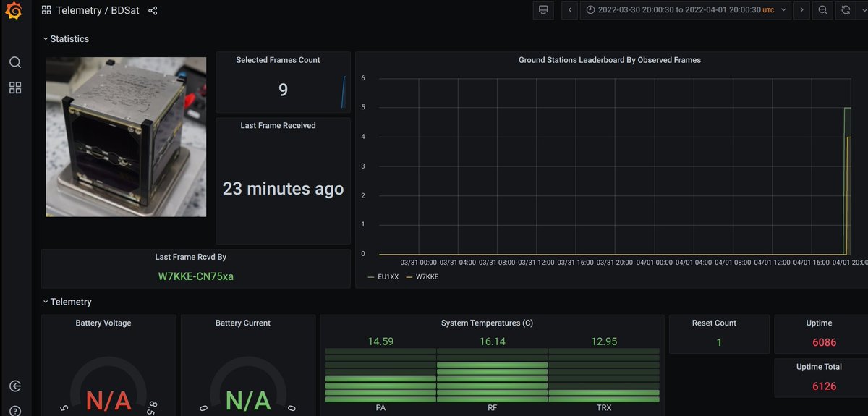Click the frames count value 9

283,90
